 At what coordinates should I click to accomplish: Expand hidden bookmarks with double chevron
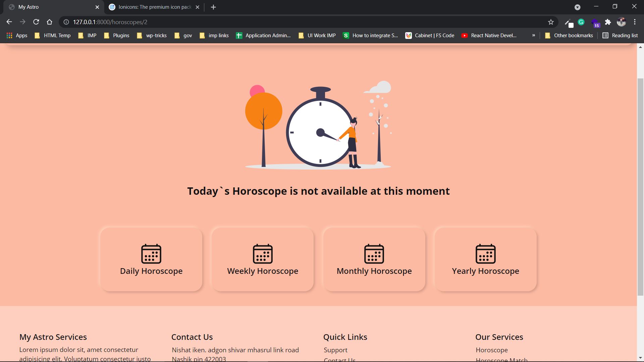[533, 36]
